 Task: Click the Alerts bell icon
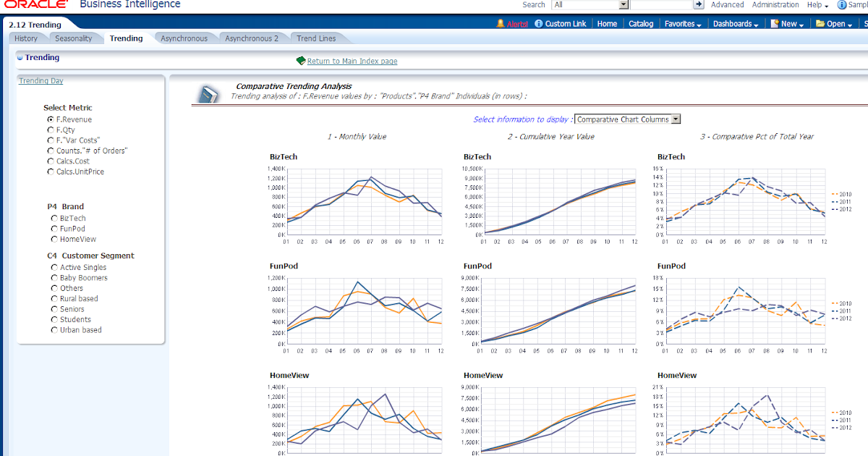click(501, 22)
